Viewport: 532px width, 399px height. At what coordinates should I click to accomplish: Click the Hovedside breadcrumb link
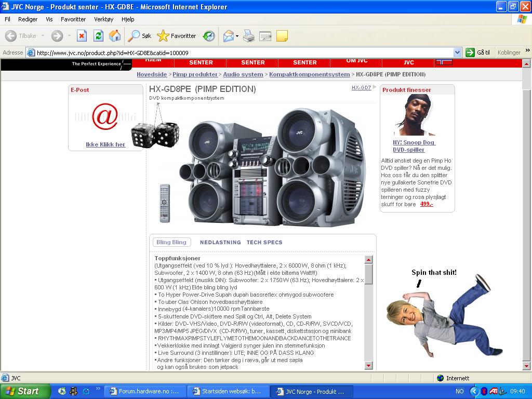pos(152,74)
